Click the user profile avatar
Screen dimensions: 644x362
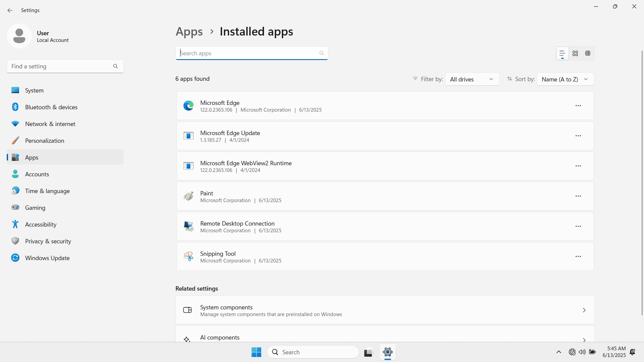coord(19,36)
